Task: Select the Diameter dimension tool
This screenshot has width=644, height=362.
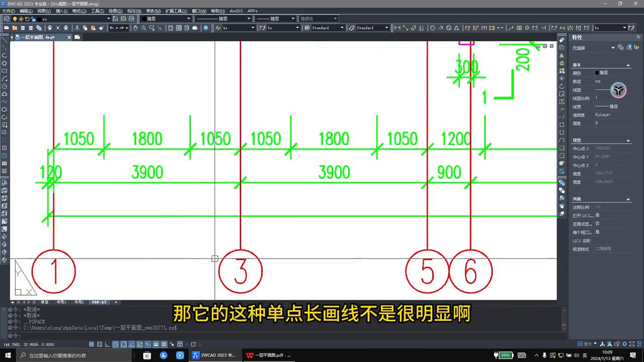Action: coord(449,28)
